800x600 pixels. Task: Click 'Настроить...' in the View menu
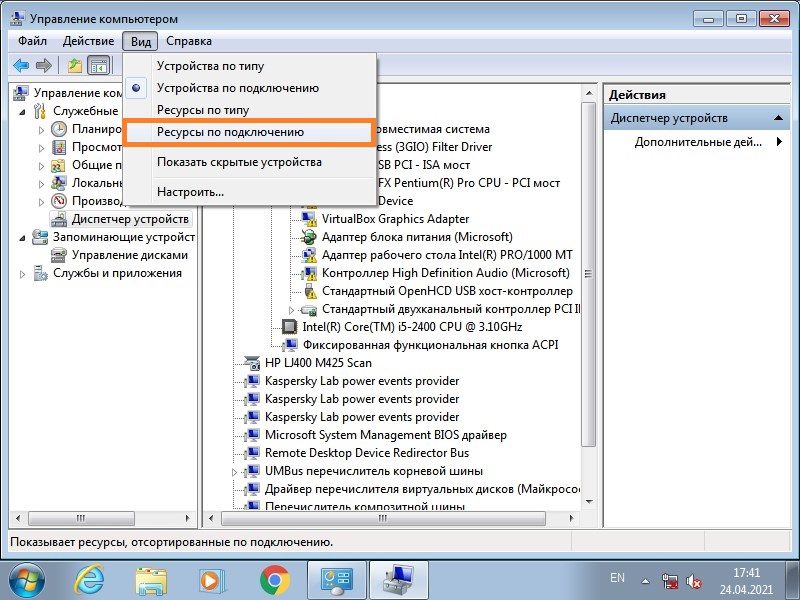pyautogui.click(x=190, y=191)
